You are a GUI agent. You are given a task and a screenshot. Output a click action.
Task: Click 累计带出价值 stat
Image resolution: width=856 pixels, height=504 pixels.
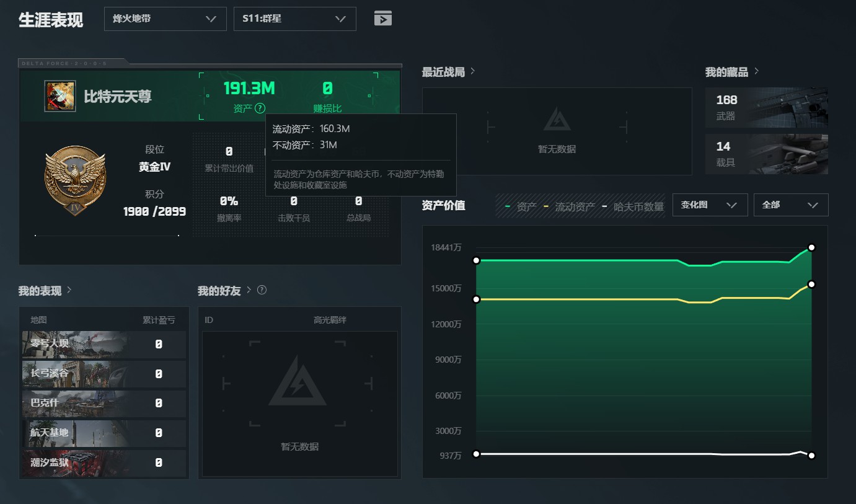point(229,159)
